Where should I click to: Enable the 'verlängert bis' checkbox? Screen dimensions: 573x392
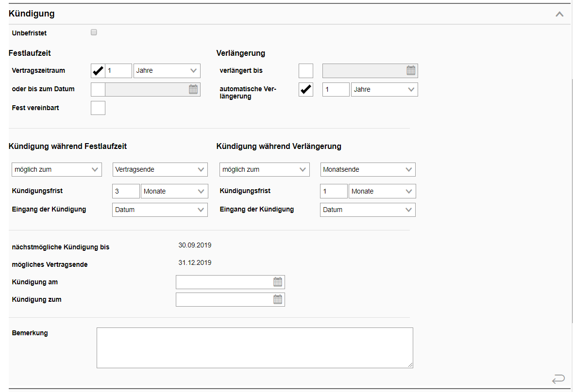pyautogui.click(x=305, y=71)
